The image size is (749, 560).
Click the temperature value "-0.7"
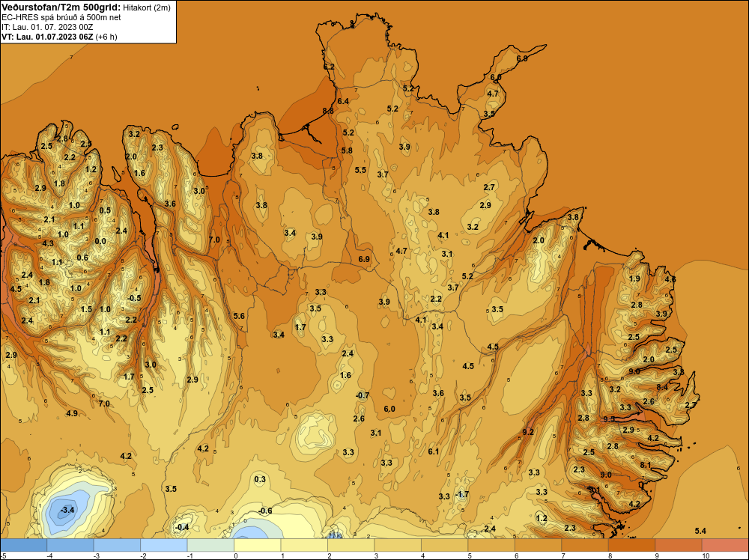[363, 395]
